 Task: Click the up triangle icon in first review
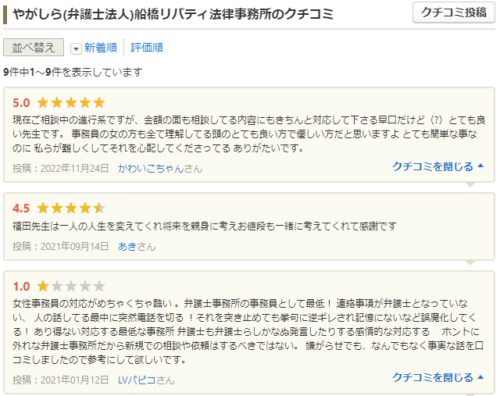point(480,166)
